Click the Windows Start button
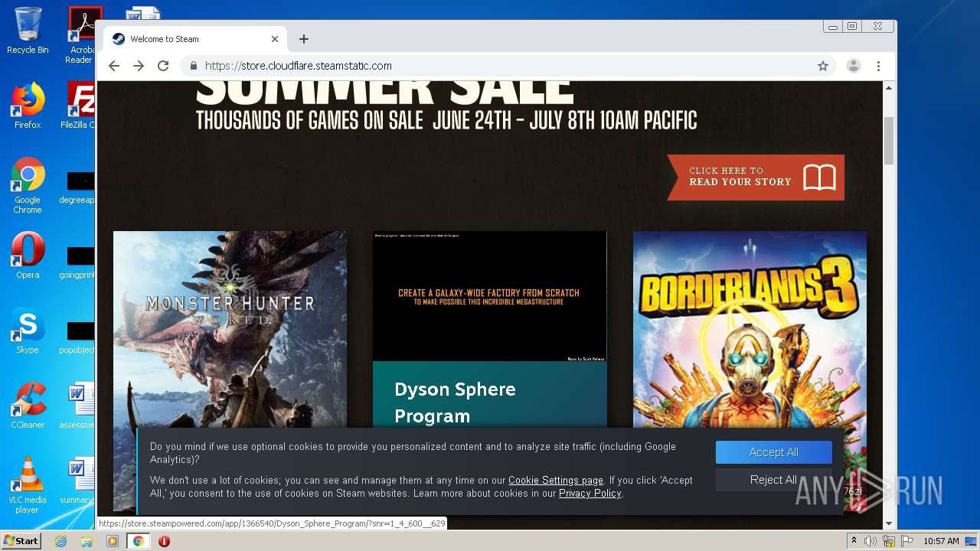This screenshot has height=551, width=980. coord(21,540)
